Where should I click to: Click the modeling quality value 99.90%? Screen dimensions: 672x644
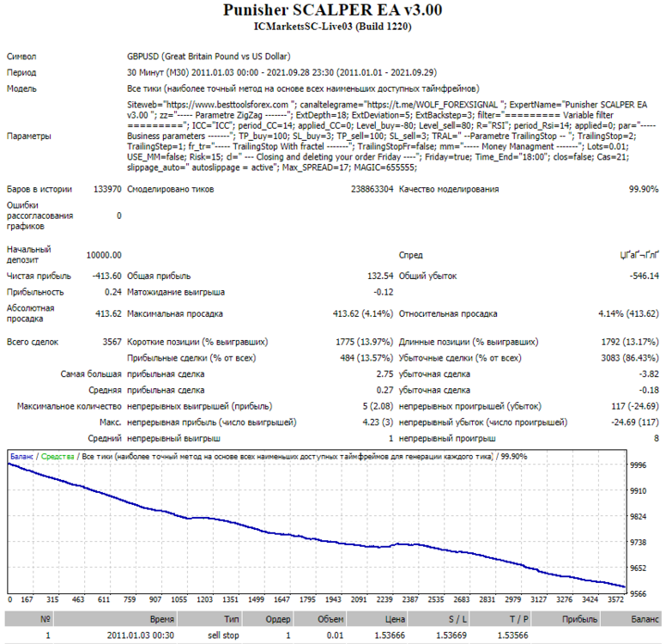644,189
